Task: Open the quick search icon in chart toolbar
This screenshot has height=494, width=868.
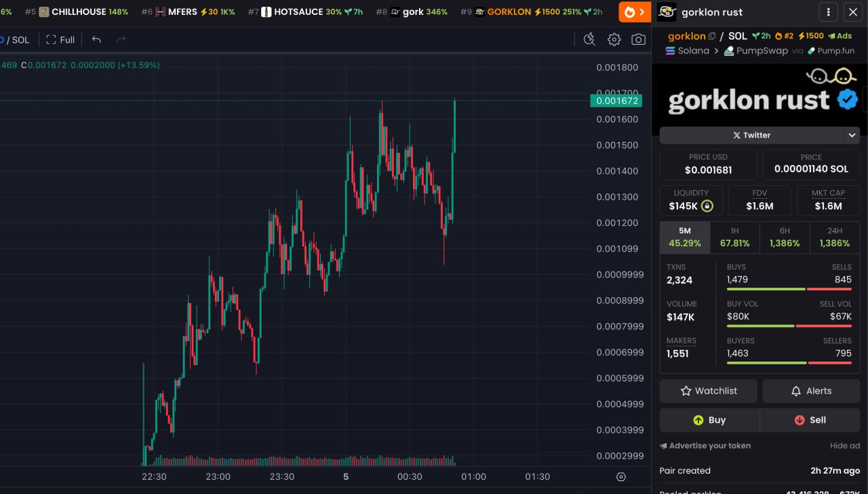Action: 589,40
